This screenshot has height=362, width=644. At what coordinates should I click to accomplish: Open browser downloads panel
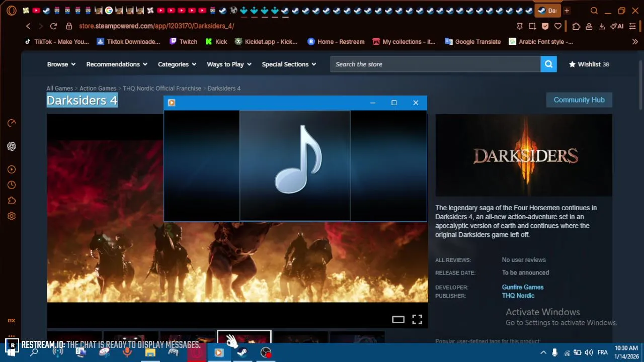tap(602, 26)
